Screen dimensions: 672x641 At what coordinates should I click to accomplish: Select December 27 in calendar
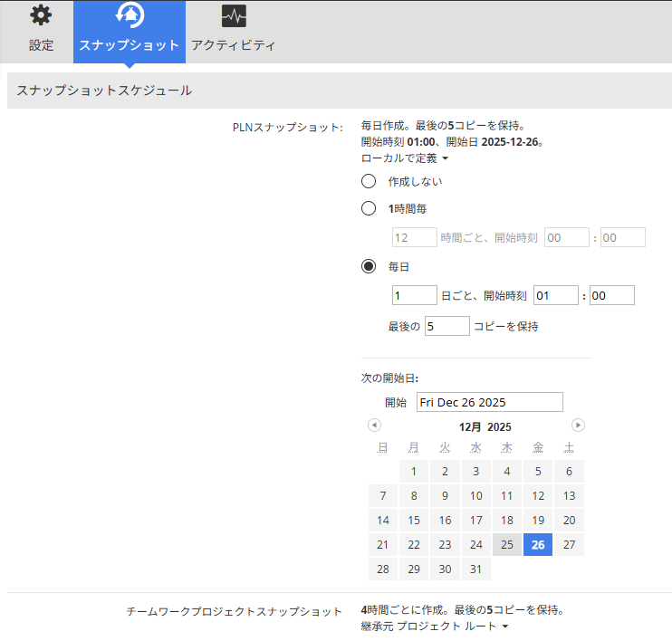(569, 545)
